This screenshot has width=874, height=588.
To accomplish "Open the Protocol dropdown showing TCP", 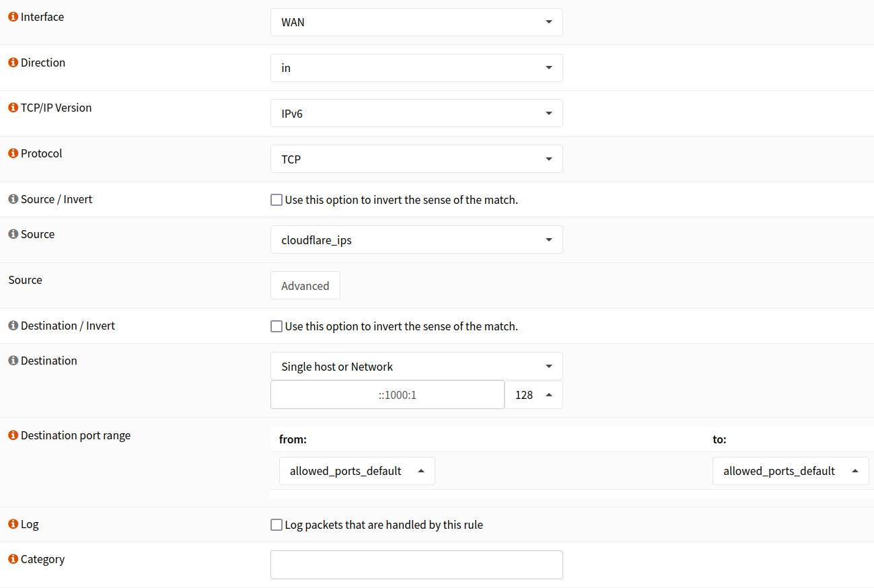I will 416,159.
